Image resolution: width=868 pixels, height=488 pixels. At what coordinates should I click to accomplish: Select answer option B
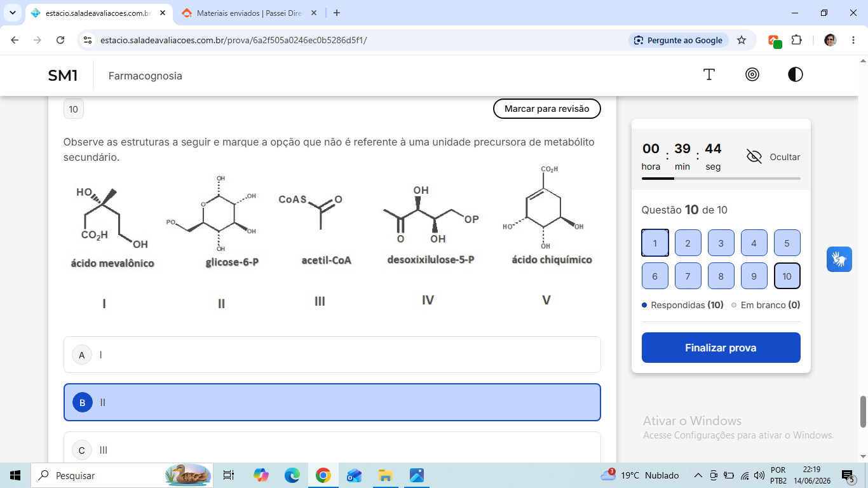point(332,402)
